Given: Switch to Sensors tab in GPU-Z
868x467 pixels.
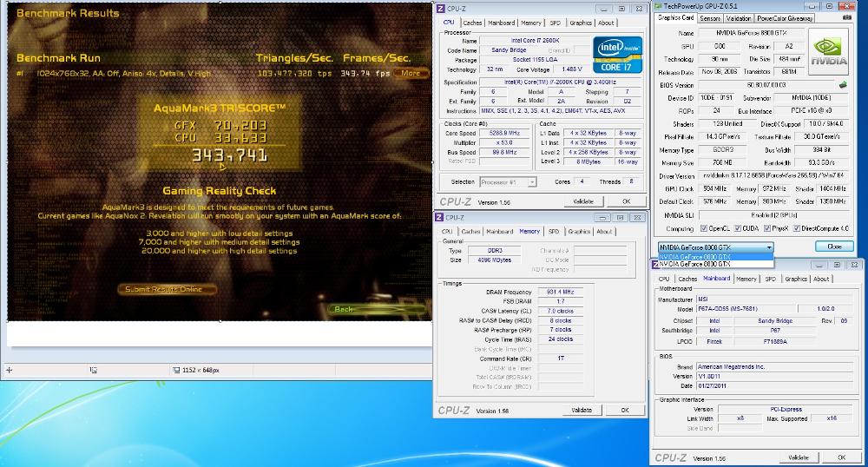Looking at the screenshot, I should tap(710, 18).
